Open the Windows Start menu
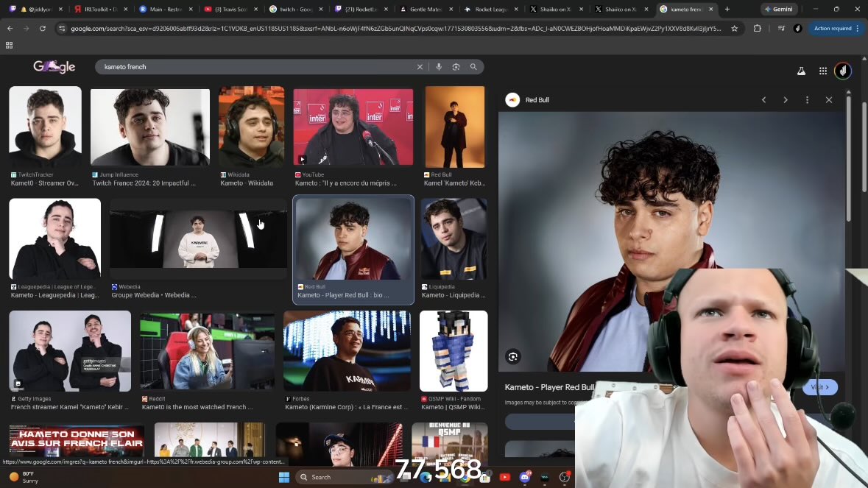 284,477
